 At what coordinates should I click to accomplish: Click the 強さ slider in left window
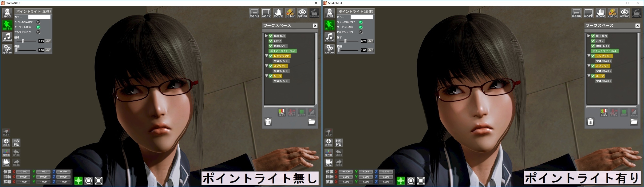26,41
